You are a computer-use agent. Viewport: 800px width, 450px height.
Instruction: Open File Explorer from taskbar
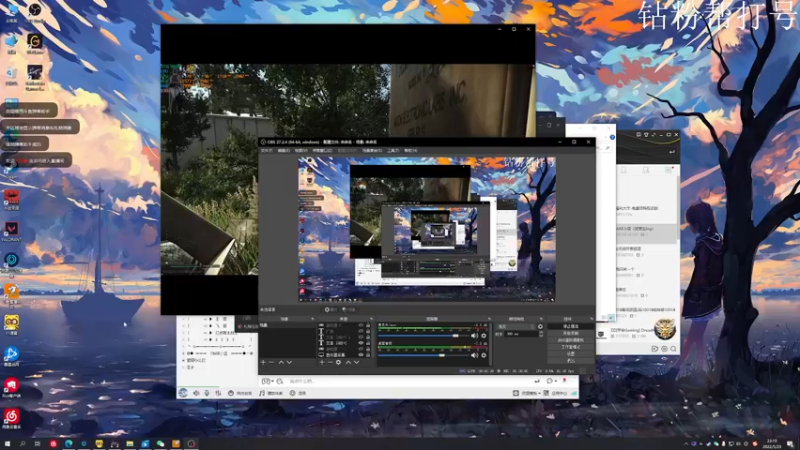tap(130, 444)
